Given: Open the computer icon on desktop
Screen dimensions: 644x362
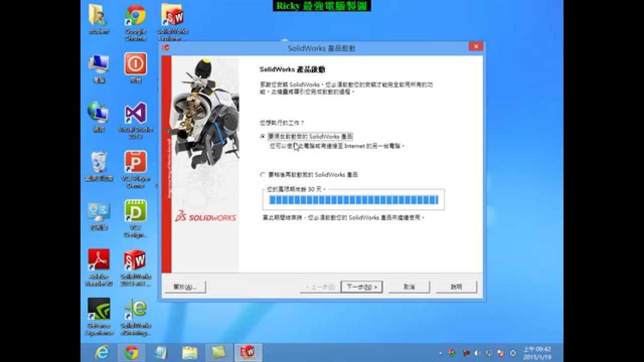Looking at the screenshot, I should [x=99, y=67].
